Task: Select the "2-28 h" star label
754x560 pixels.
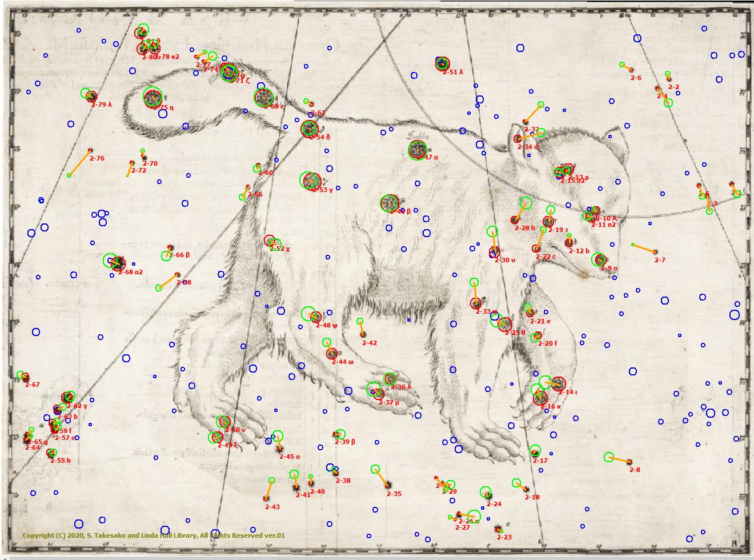Action: (x=525, y=228)
